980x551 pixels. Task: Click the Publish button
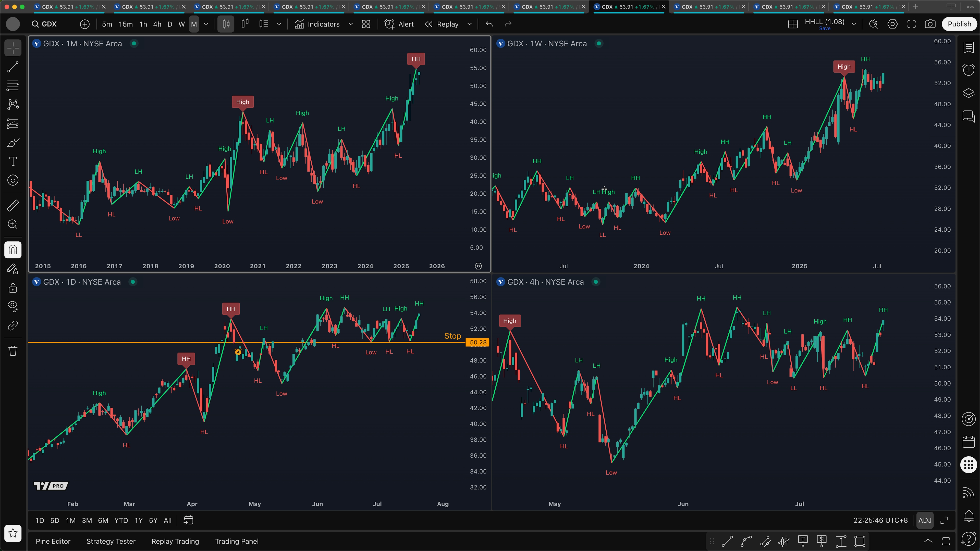[x=960, y=24]
